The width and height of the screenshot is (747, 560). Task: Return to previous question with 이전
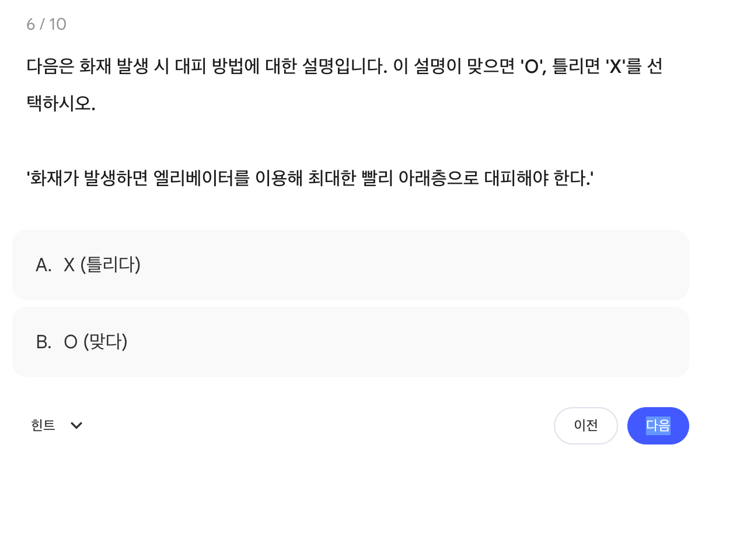pos(585,426)
